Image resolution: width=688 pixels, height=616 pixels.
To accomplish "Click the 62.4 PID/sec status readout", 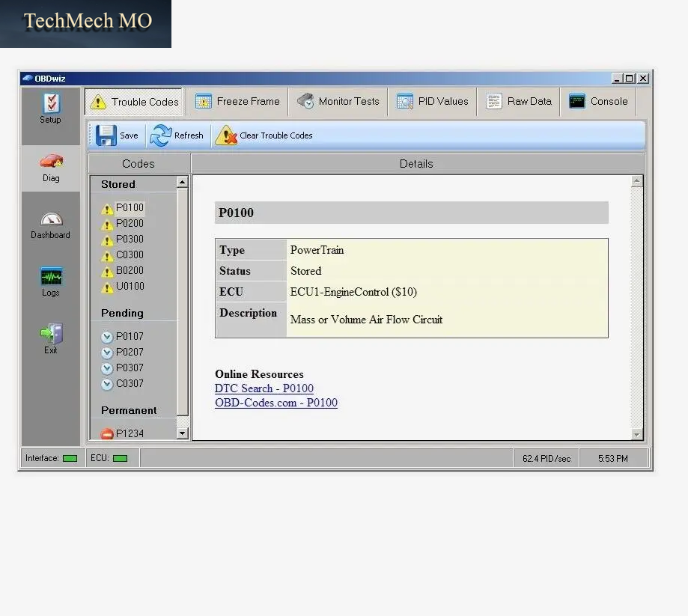I will click(x=547, y=459).
